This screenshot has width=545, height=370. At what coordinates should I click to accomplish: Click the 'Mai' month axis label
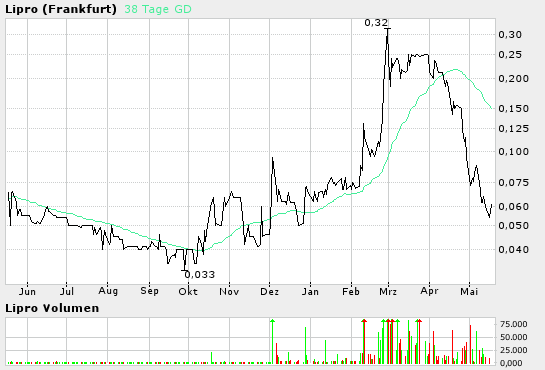point(469,291)
